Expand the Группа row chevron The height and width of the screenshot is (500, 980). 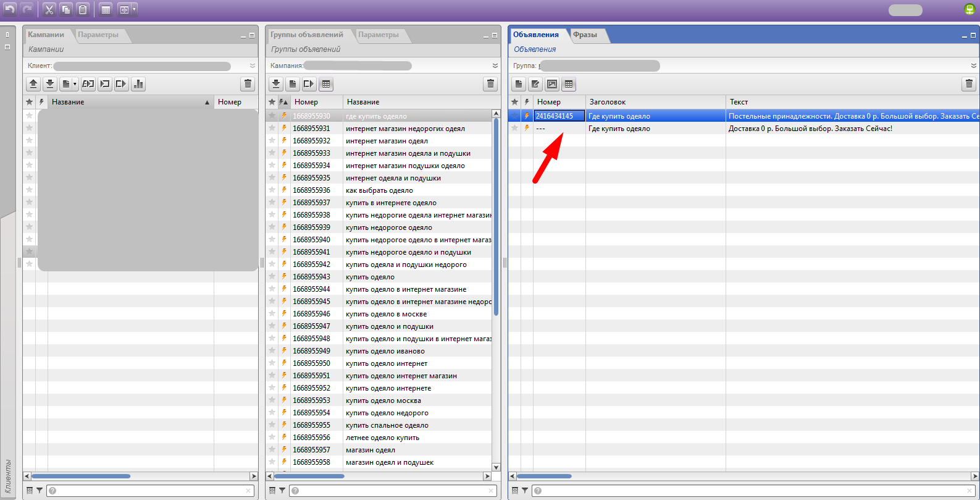pos(973,66)
